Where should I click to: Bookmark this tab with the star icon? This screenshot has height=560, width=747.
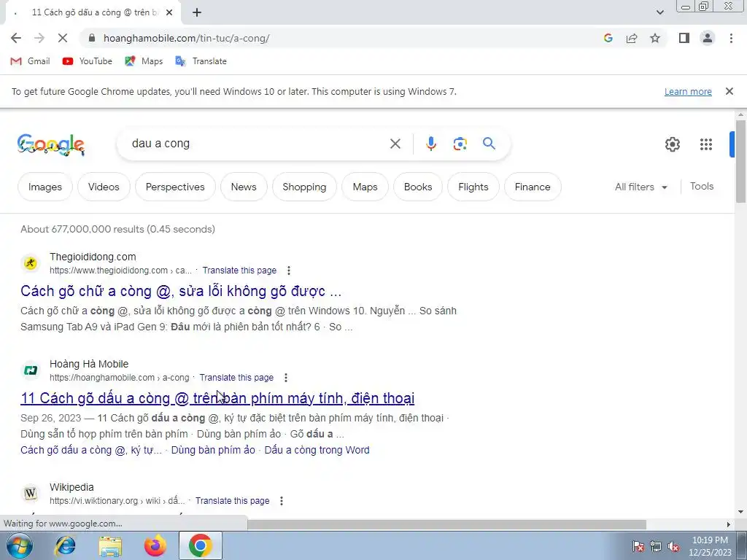655,38
